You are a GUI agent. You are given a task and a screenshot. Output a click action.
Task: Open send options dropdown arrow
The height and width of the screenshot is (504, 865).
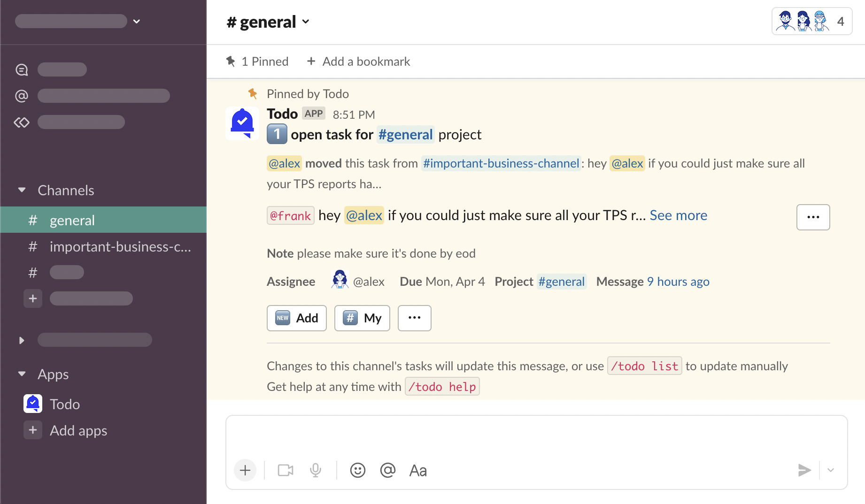pyautogui.click(x=831, y=470)
